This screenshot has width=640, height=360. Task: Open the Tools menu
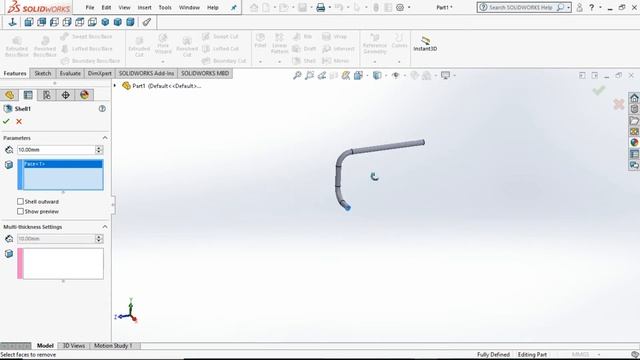(165, 7)
